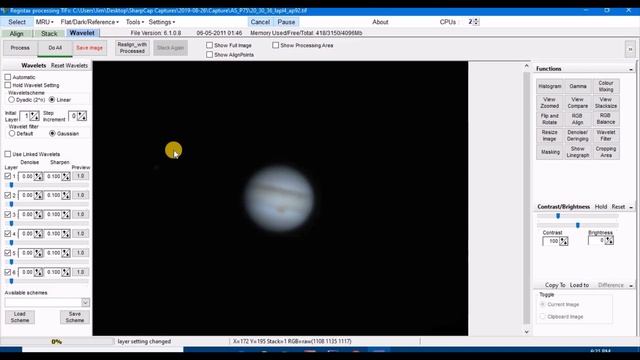
Task: Enable Show Processing Area checkbox
Action: 276,45
